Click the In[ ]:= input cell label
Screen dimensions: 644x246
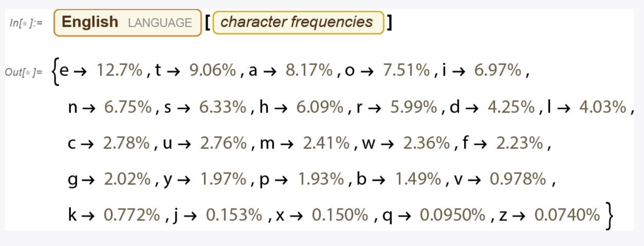click(26, 23)
